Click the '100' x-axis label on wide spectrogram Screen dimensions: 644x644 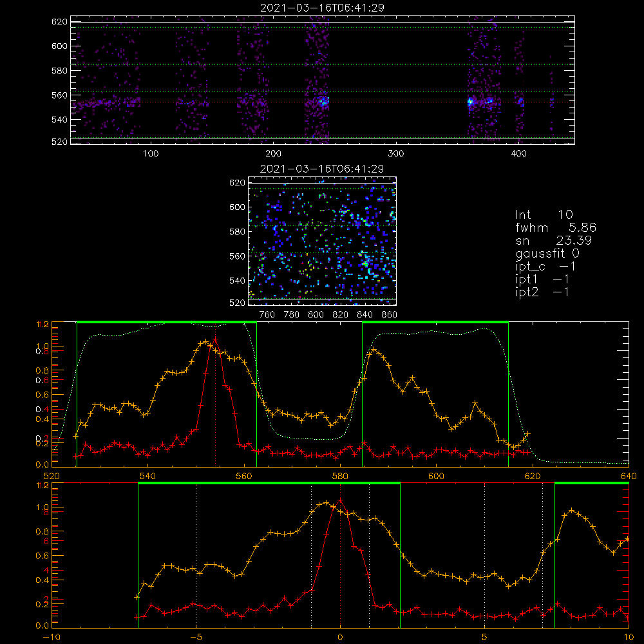tap(151, 154)
